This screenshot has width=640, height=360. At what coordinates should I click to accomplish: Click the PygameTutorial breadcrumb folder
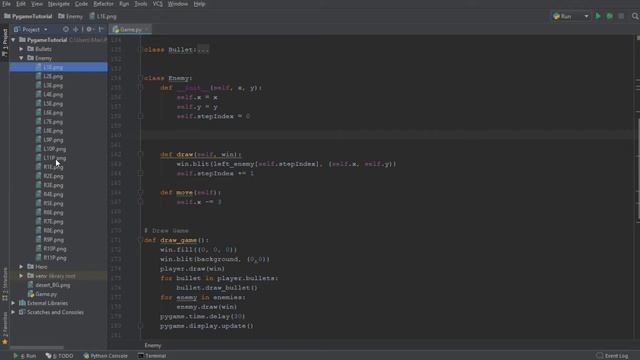[28, 16]
